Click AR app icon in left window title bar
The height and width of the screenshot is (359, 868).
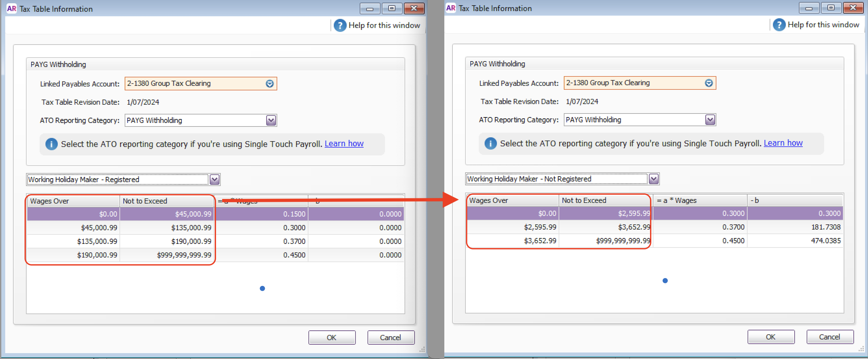(x=11, y=9)
